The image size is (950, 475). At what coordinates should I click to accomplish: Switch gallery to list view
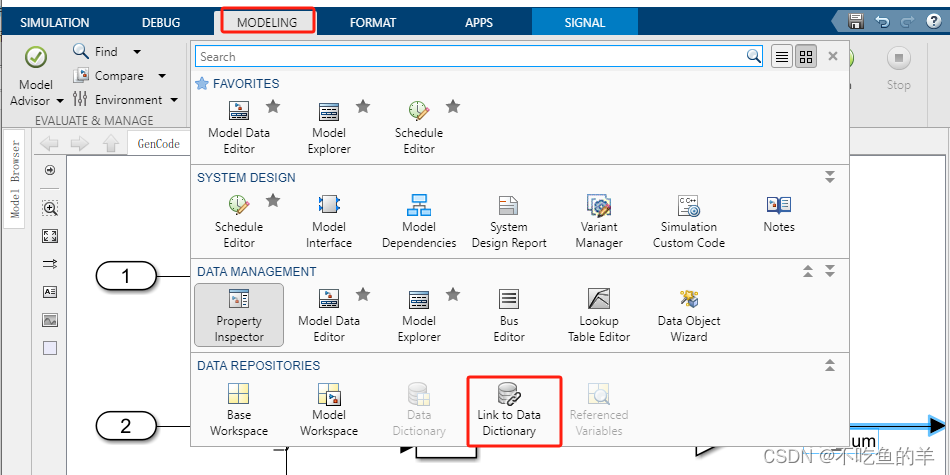(x=782, y=57)
